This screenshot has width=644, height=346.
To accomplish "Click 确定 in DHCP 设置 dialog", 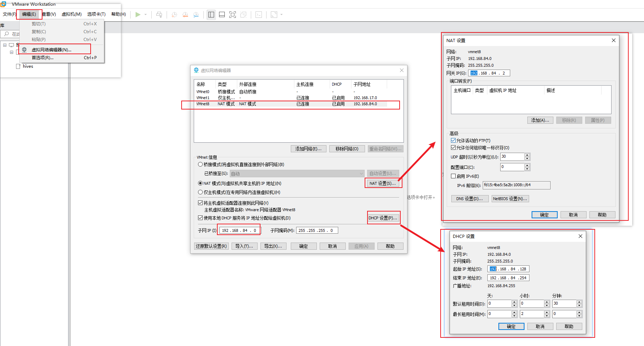I will pos(511,326).
